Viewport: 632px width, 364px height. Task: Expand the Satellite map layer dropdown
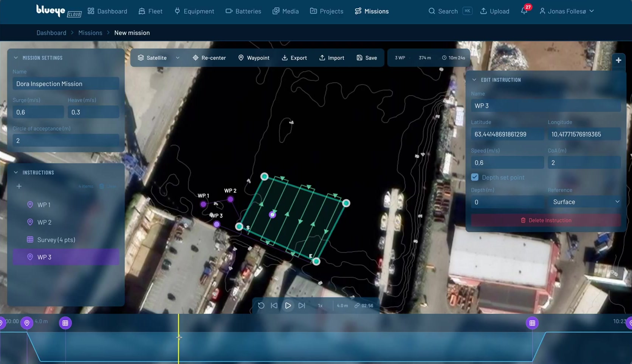click(178, 58)
